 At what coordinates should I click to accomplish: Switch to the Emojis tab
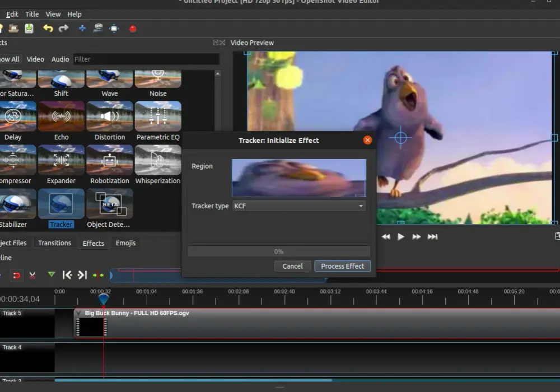[125, 243]
